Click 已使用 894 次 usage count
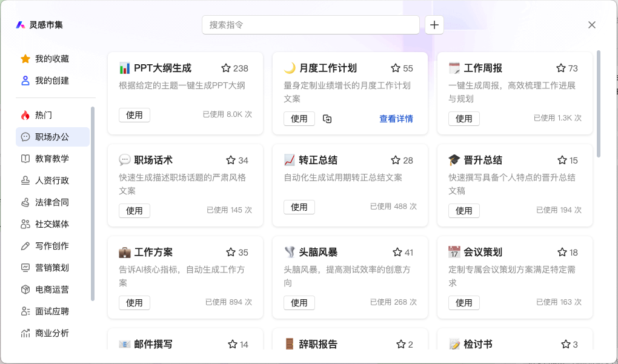Screen dimensions: 618x364 [228, 302]
